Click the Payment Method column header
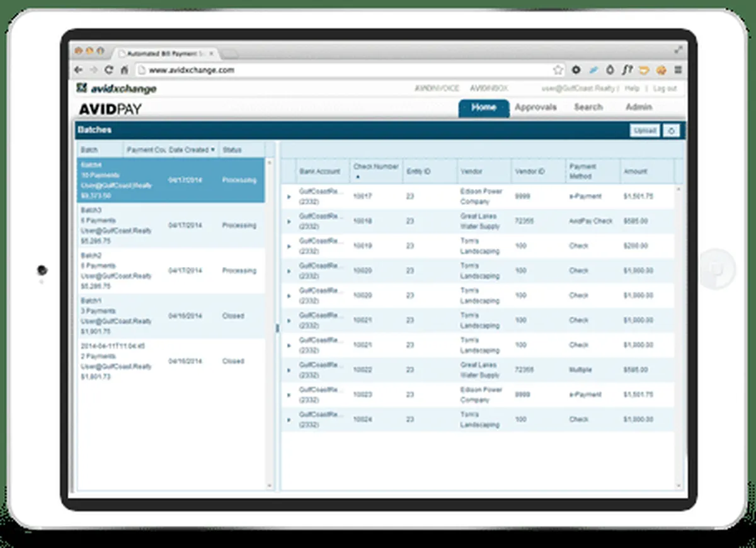Screen dimensions: 756x548 (592, 171)
